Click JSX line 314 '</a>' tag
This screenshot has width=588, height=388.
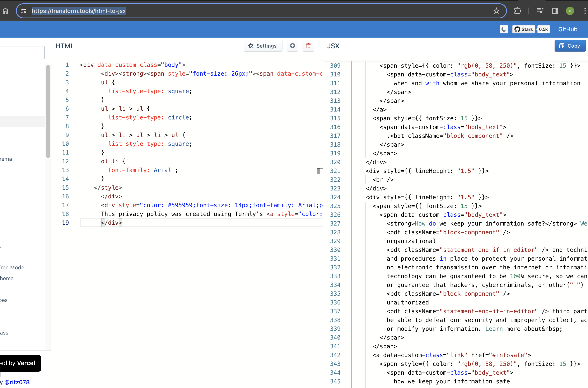pos(379,110)
